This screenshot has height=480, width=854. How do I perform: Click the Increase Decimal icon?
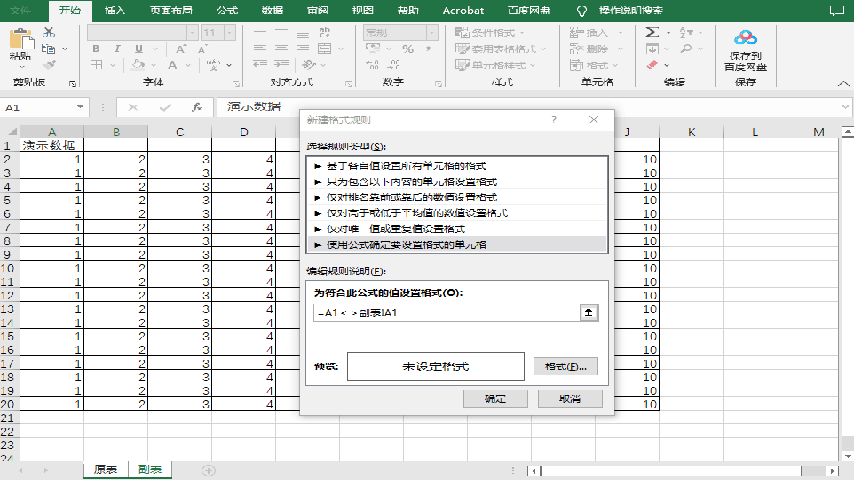373,65
